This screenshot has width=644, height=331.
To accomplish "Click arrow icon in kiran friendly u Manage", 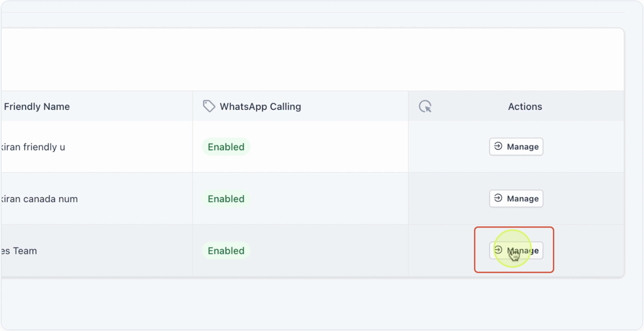I will pyautogui.click(x=498, y=146).
